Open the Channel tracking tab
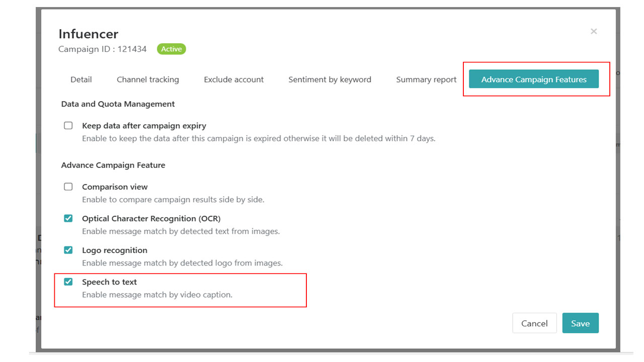Screen dimensions: 644x362 [147, 79]
